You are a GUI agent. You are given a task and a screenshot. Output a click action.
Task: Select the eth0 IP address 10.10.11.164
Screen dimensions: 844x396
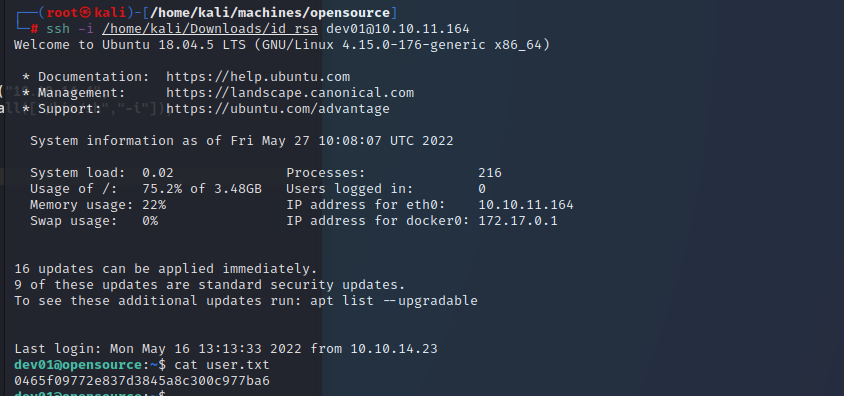click(526, 205)
